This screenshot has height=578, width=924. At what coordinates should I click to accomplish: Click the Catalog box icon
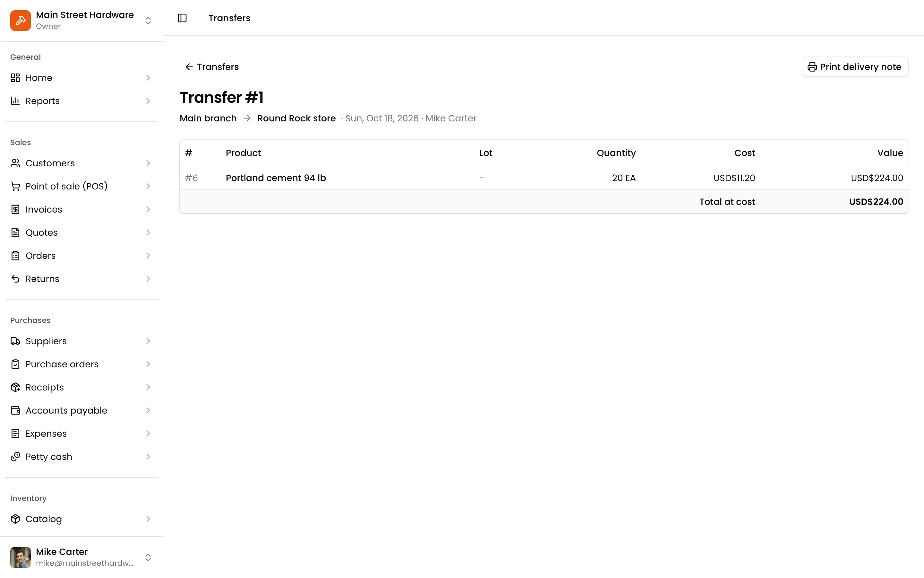(x=15, y=519)
